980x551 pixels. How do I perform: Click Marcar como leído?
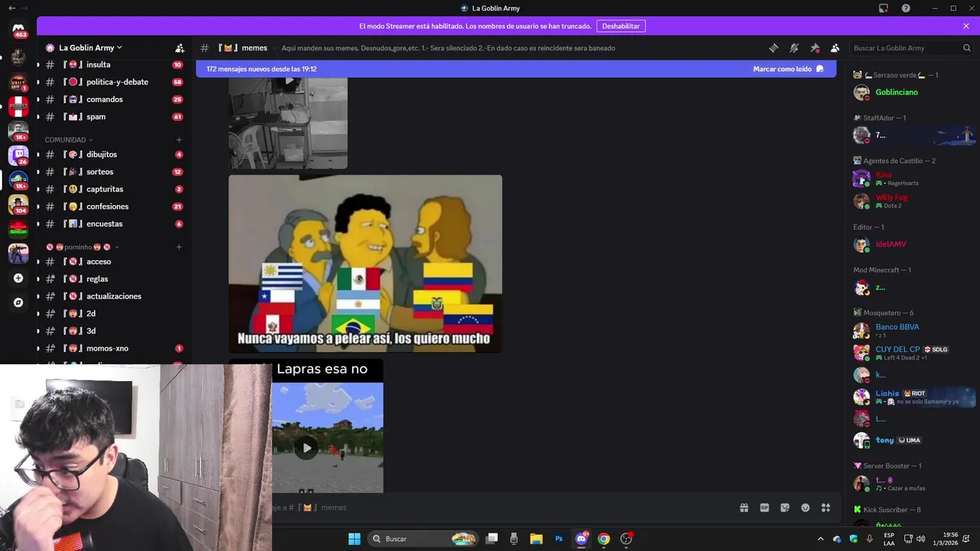788,69
